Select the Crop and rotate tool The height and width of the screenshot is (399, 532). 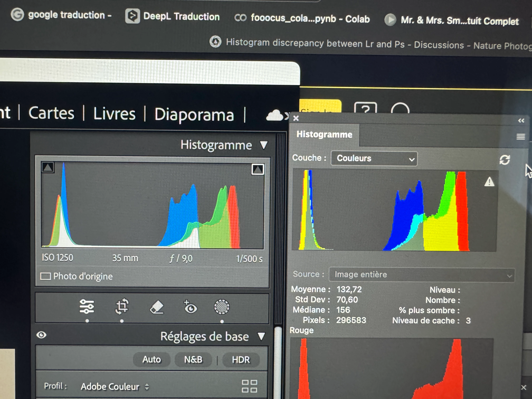tap(122, 306)
